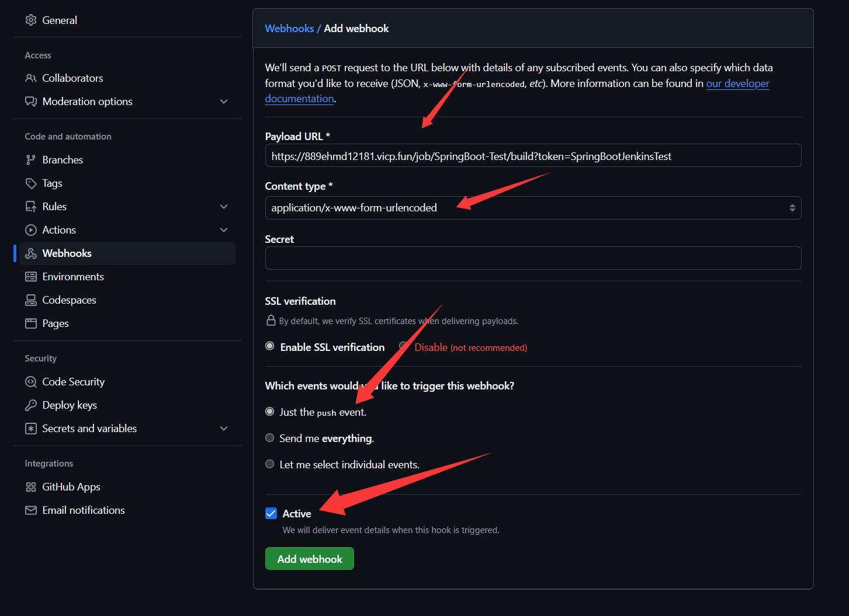Viewport: 849px width, 616px height.
Task: Open the Content type dropdown
Action: tap(532, 208)
